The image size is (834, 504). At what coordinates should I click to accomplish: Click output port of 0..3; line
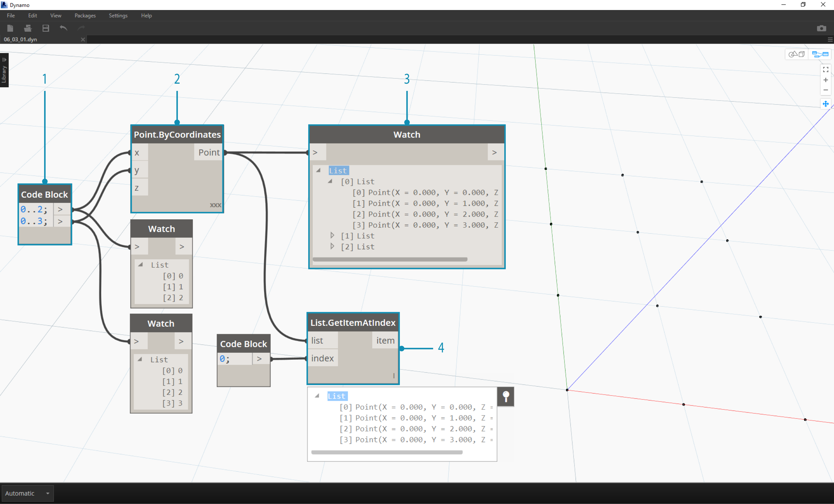[x=62, y=221]
